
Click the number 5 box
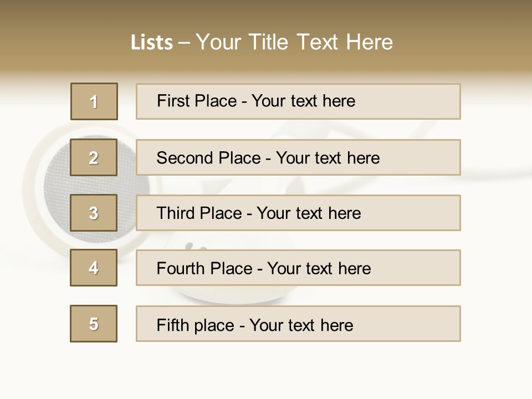click(94, 324)
